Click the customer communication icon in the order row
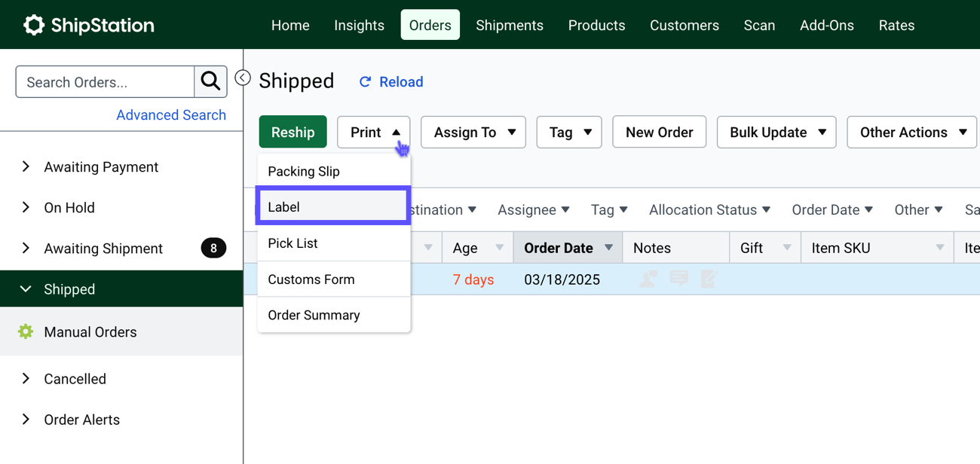This screenshot has height=464, width=980. click(x=648, y=279)
